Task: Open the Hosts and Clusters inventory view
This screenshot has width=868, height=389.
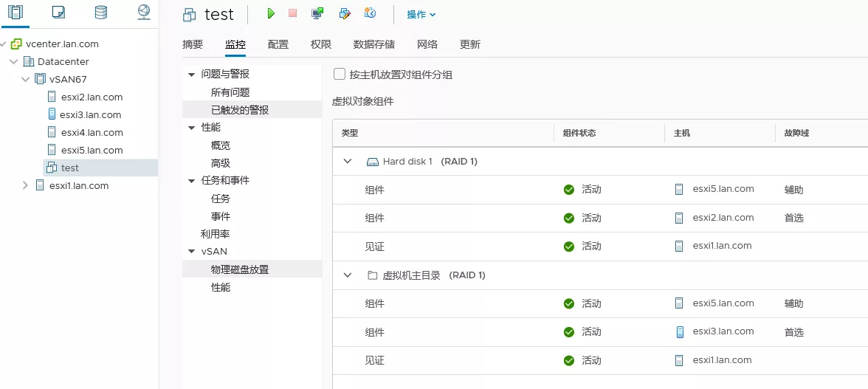Action: (15, 12)
